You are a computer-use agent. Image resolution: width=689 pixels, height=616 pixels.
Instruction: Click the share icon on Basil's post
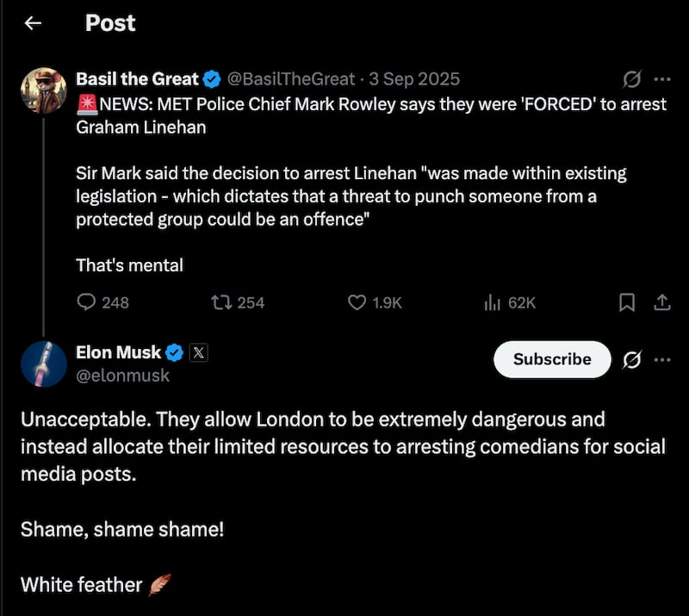[x=663, y=302]
